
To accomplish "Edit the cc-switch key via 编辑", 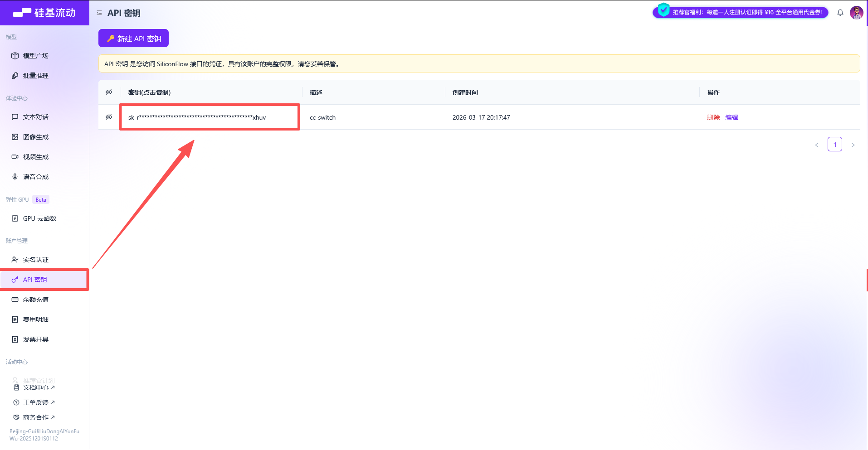I will point(731,117).
